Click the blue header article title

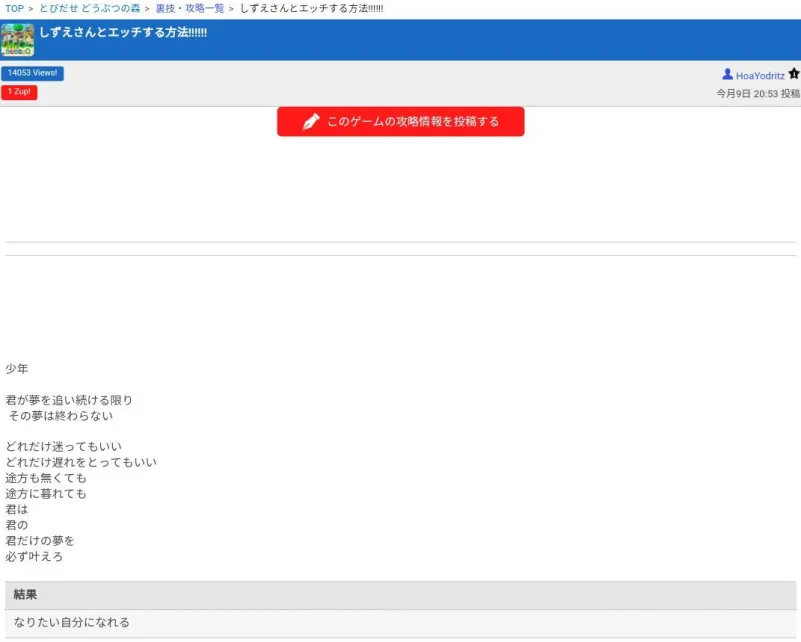(x=123, y=32)
